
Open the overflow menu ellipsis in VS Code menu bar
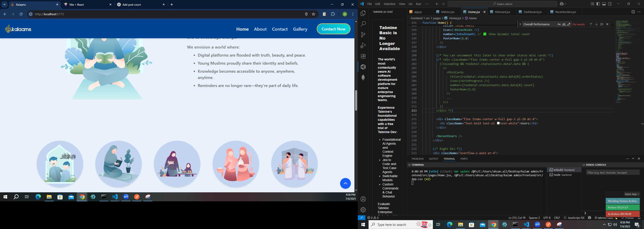[x=427, y=4]
